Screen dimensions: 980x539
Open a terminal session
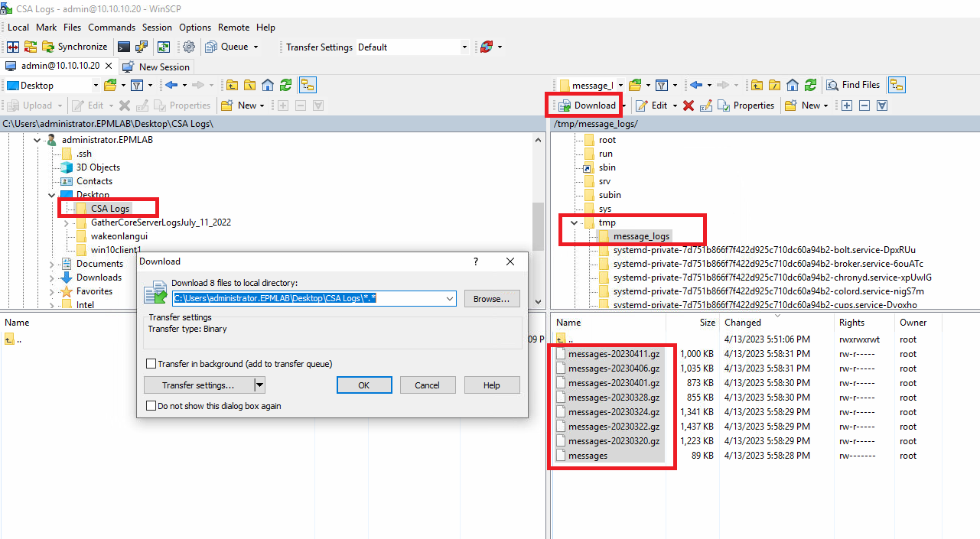point(124,47)
